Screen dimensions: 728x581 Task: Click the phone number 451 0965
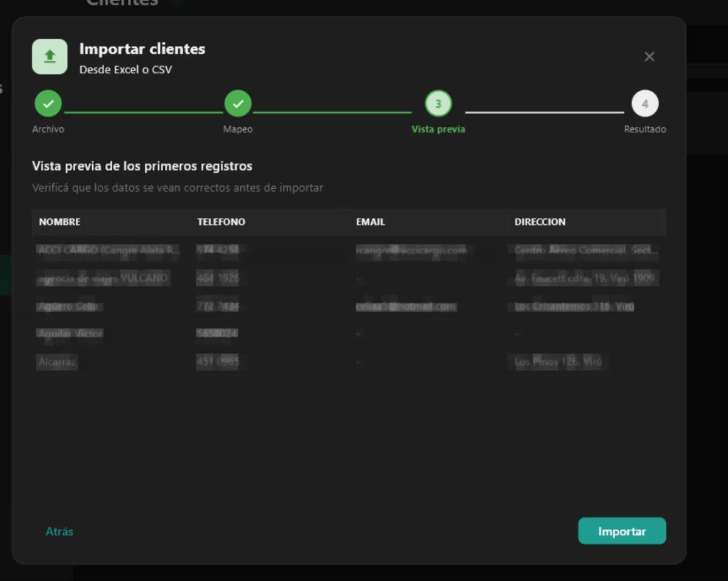click(x=218, y=362)
